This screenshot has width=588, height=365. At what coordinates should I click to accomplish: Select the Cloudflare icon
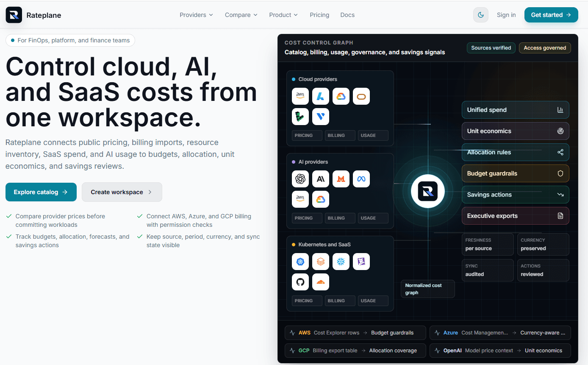(x=321, y=282)
